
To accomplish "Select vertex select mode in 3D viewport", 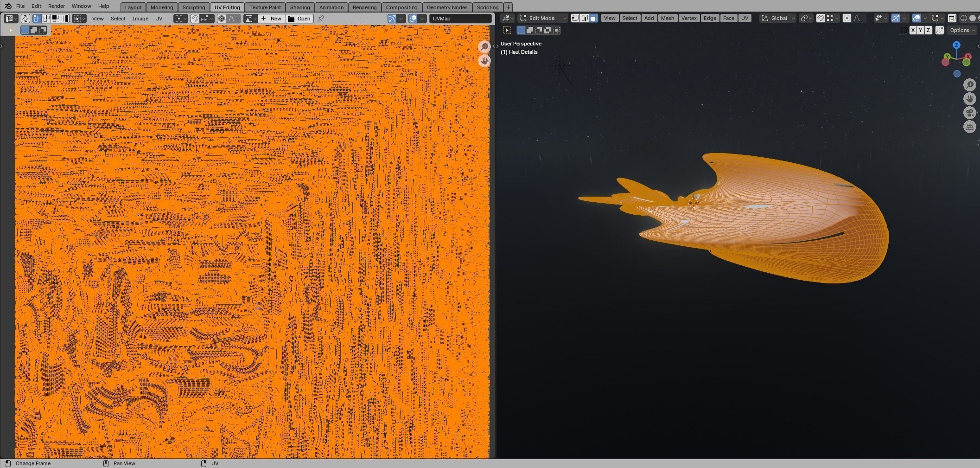I will 575,18.
